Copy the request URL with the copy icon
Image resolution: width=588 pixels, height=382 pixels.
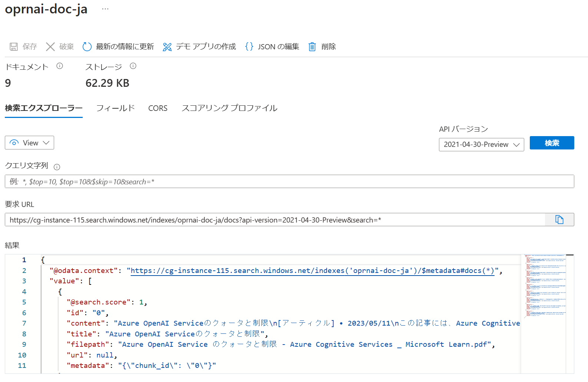coord(559,220)
